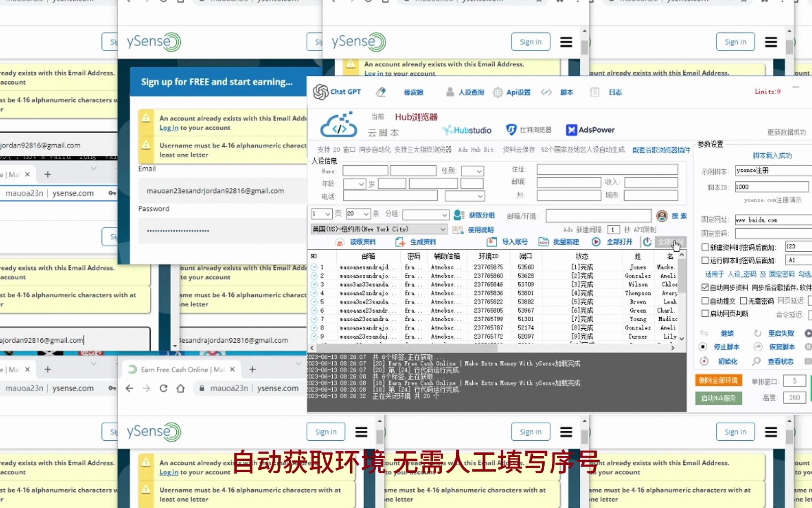Click the 查看状态 magnifier icon

pos(757,361)
